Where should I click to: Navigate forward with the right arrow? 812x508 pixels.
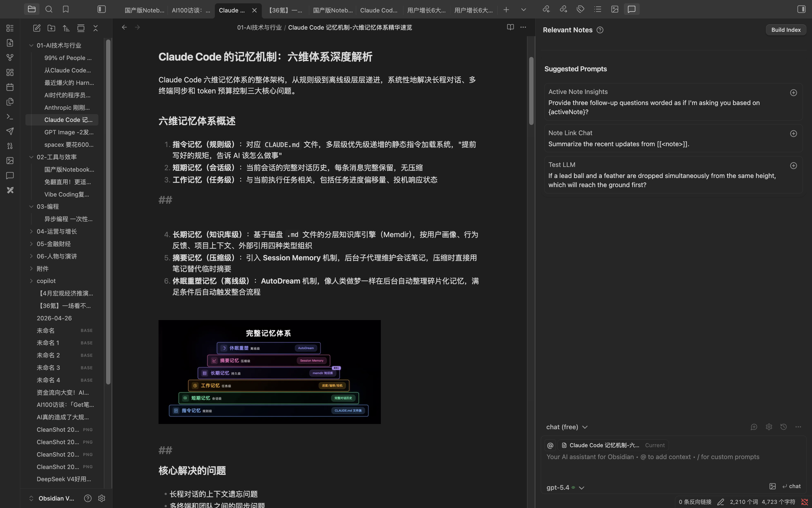[x=137, y=27]
